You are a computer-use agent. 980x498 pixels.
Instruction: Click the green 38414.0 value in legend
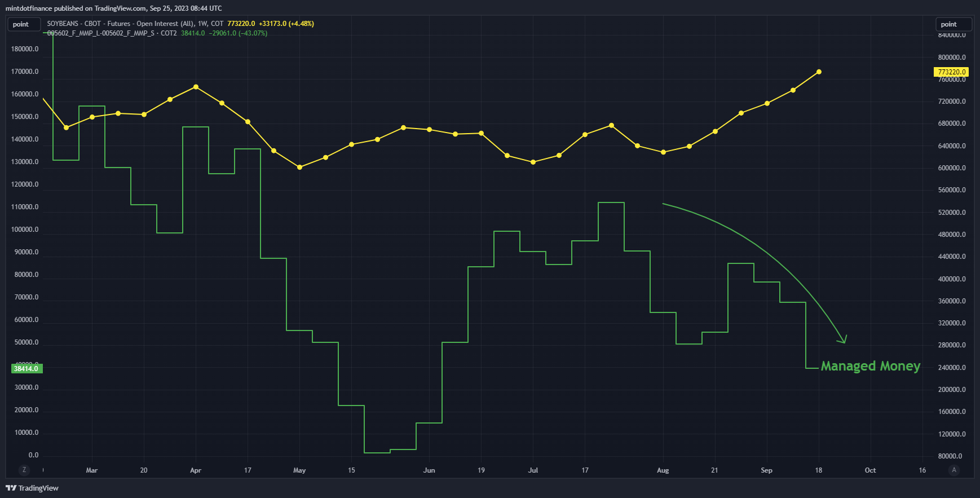click(193, 33)
